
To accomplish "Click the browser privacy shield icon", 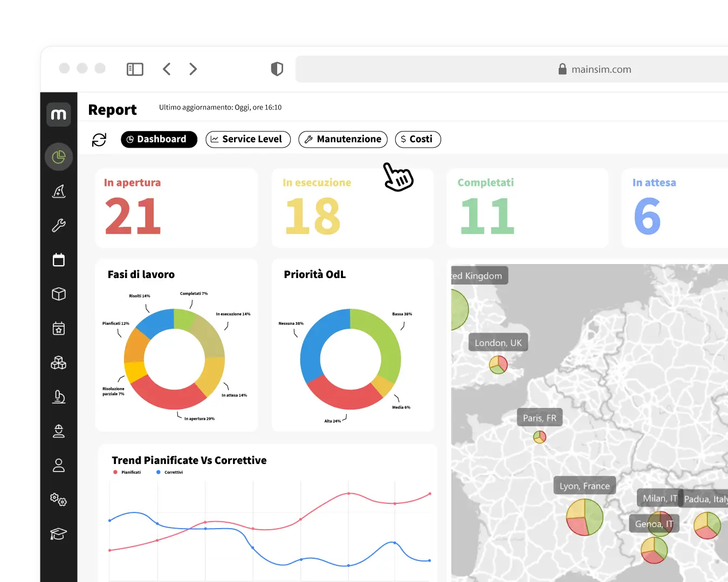I will pyautogui.click(x=277, y=69).
